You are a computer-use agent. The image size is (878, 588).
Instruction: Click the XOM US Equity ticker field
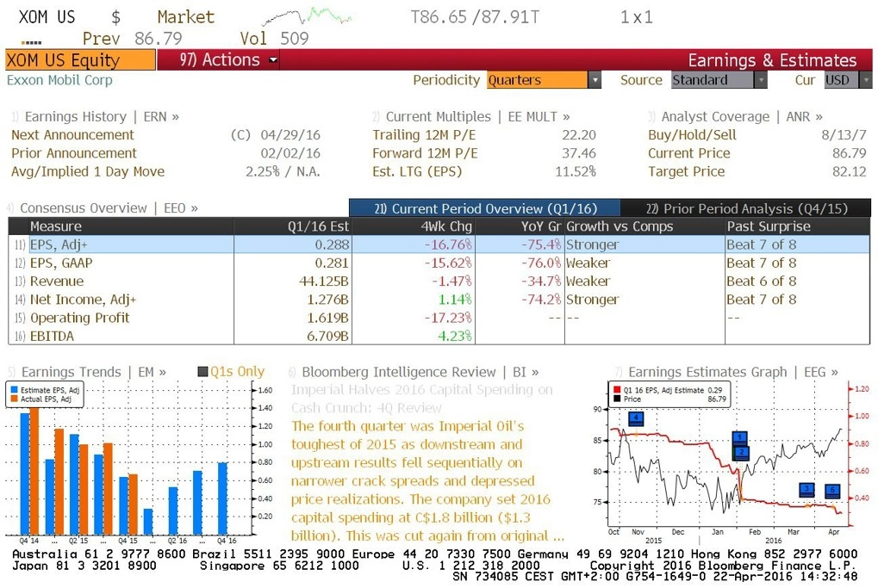click(x=80, y=60)
